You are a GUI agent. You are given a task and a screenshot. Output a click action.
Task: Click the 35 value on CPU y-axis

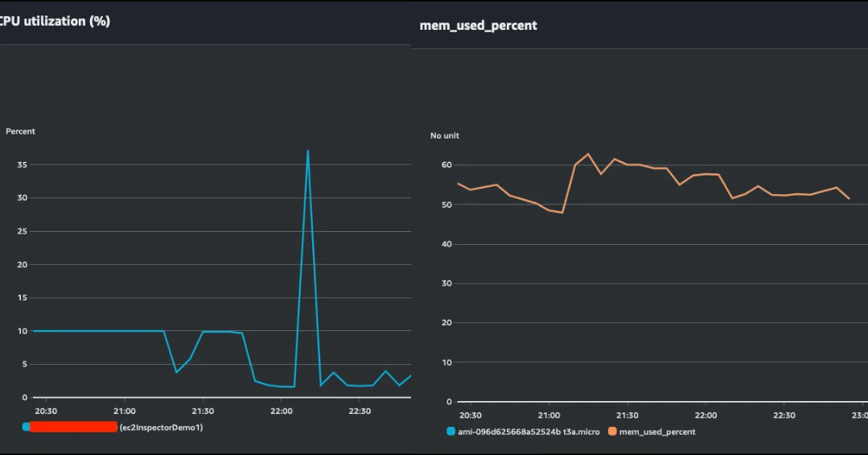click(x=23, y=164)
